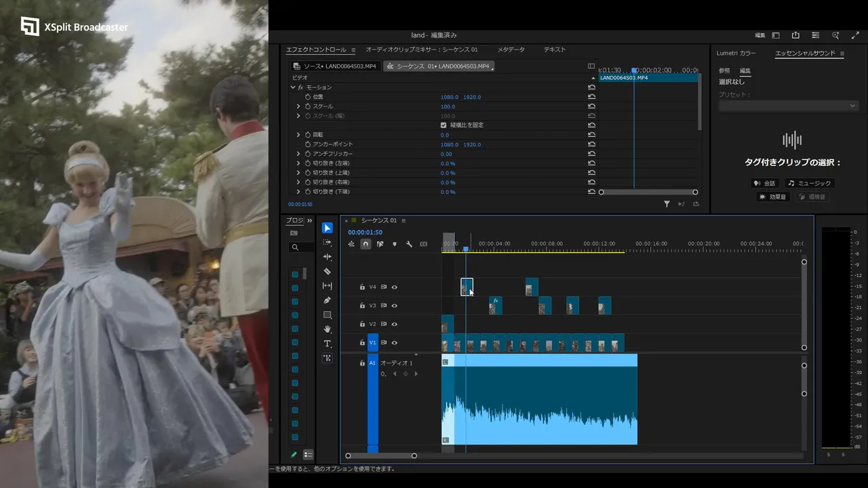Click the search icon in the Project panel
This screenshot has width=868, height=488.
tap(295, 247)
